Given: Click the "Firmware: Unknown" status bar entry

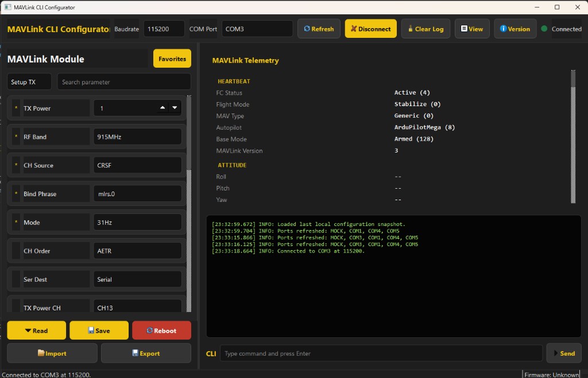Looking at the screenshot, I should pos(551,375).
